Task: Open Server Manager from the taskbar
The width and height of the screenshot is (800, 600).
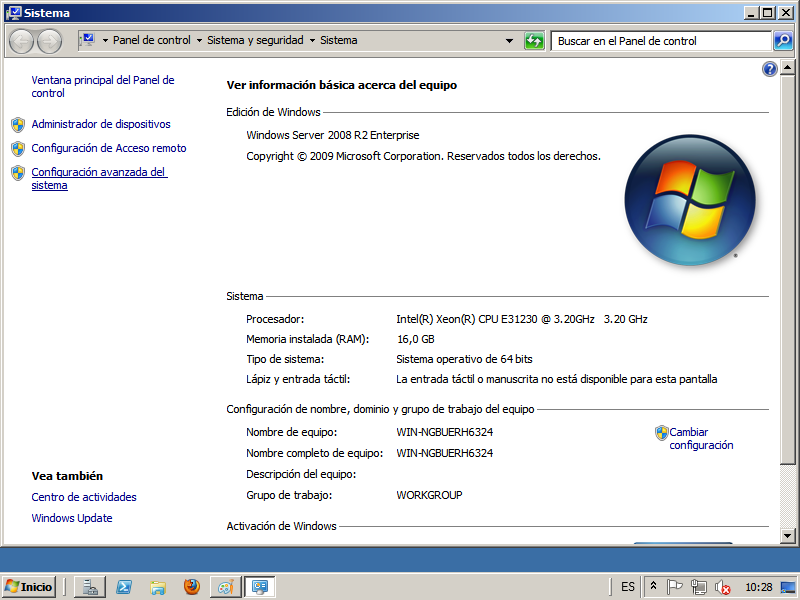Action: point(90,587)
